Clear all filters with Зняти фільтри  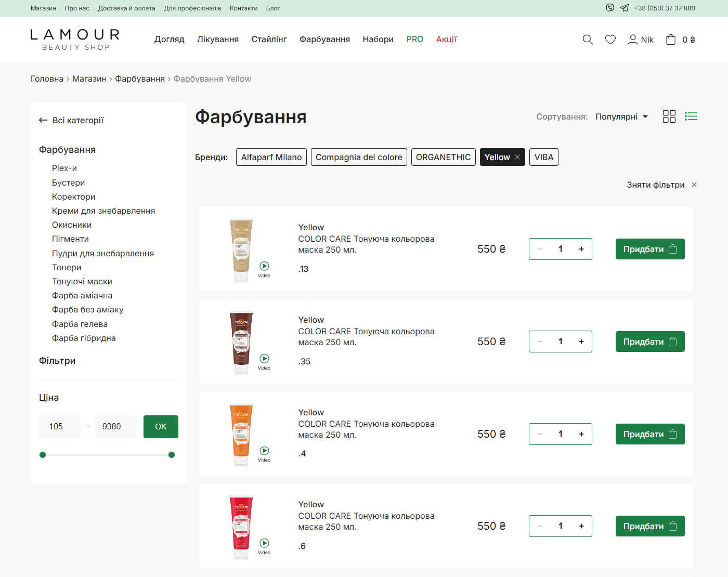(662, 185)
